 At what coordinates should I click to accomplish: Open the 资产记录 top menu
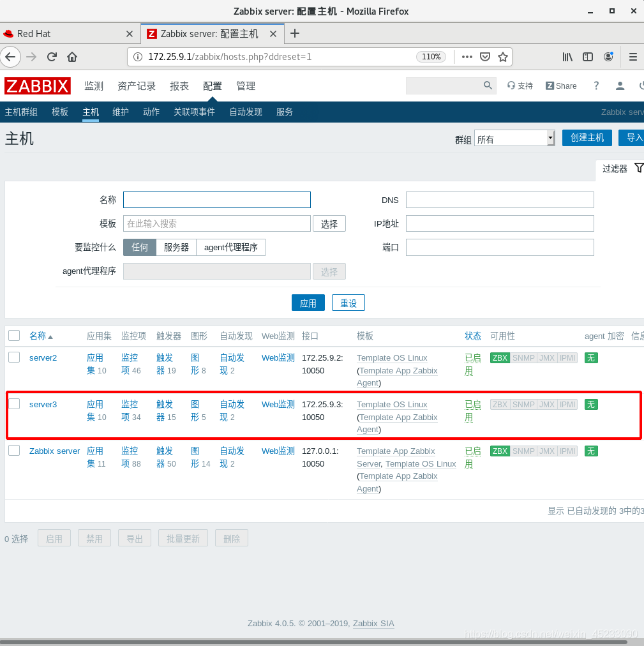pos(137,86)
